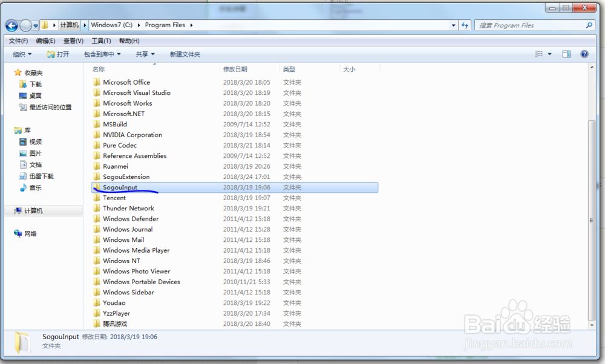Click 计算机 in the address breadcrumb
The height and width of the screenshot is (364, 605).
point(70,25)
